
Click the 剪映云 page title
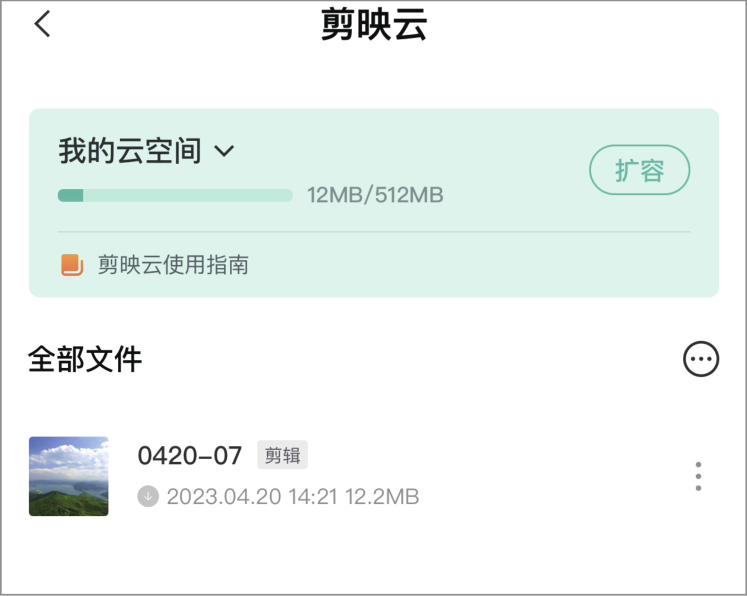(373, 25)
